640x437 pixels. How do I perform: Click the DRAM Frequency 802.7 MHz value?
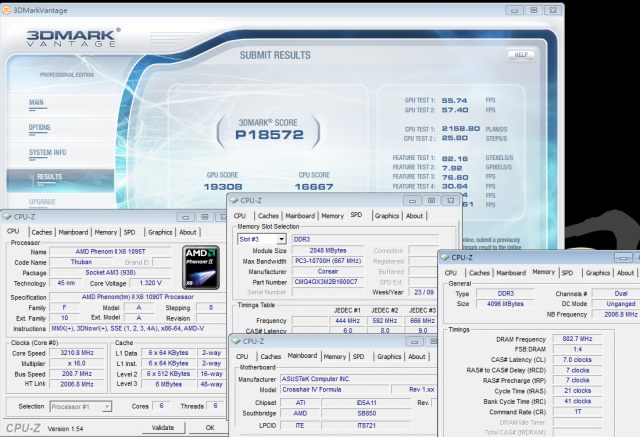(577, 339)
